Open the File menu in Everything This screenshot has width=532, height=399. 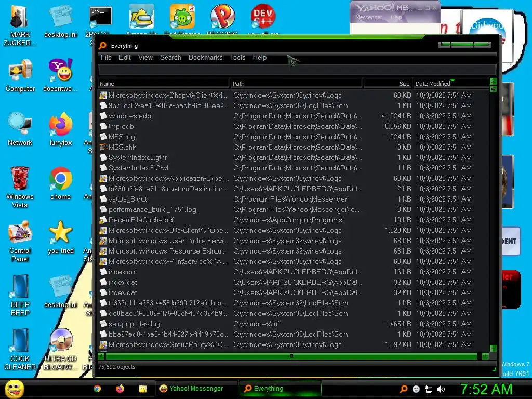point(106,57)
